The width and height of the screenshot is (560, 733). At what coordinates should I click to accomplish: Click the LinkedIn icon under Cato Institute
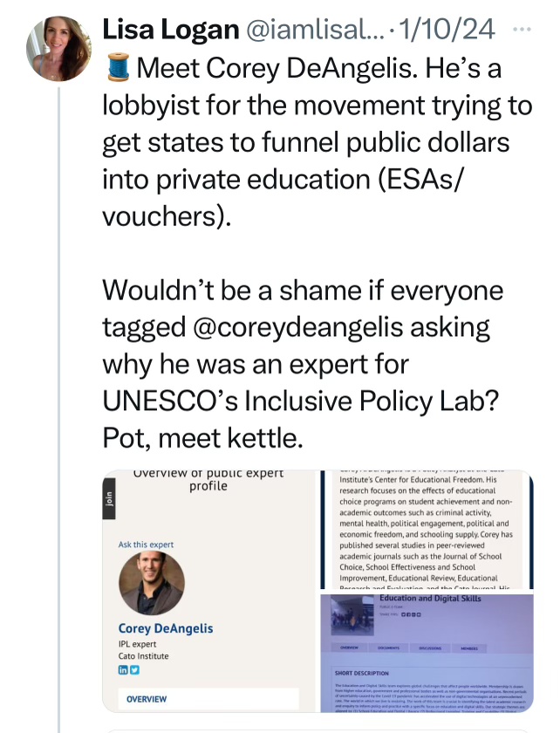click(123, 669)
